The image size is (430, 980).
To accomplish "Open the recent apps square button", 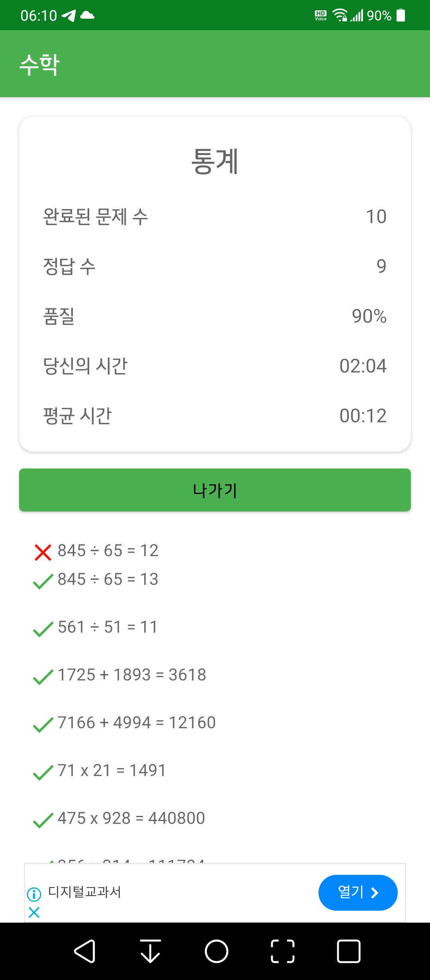I will coord(349,951).
